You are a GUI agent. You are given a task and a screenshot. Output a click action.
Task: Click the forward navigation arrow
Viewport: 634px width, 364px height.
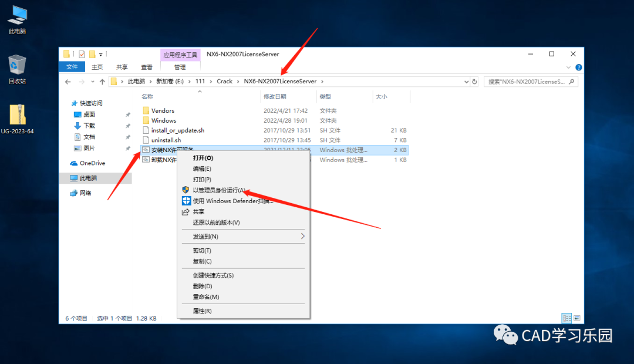point(82,82)
